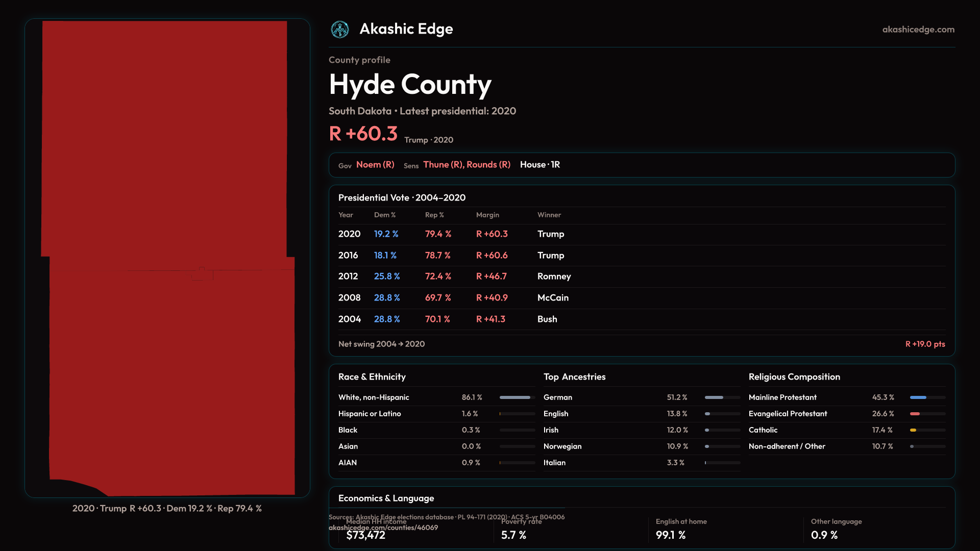Click the Top Ancestries section heading
The image size is (980, 551).
click(x=574, y=377)
